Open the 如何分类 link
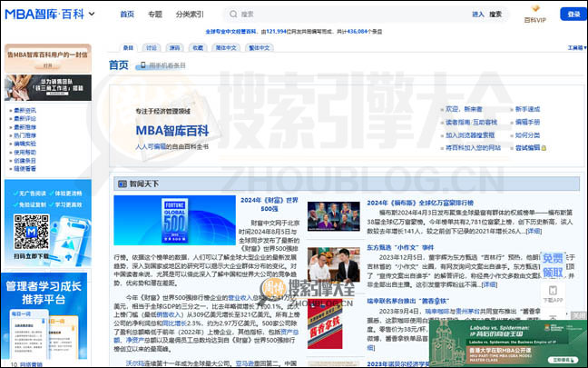 [527, 135]
